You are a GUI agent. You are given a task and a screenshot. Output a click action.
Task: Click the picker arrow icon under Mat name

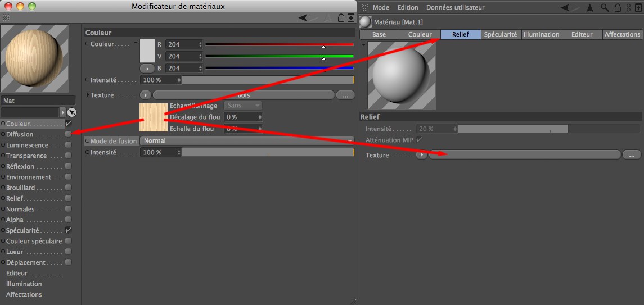pos(71,112)
